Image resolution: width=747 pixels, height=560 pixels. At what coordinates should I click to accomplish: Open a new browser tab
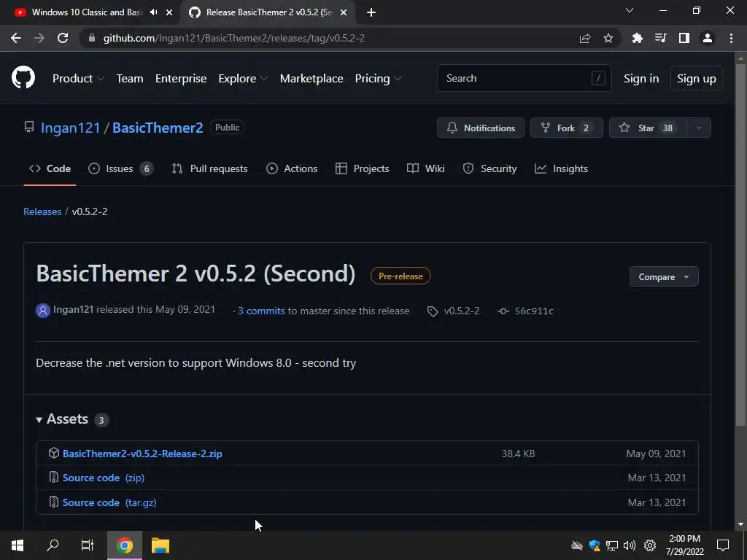371,12
